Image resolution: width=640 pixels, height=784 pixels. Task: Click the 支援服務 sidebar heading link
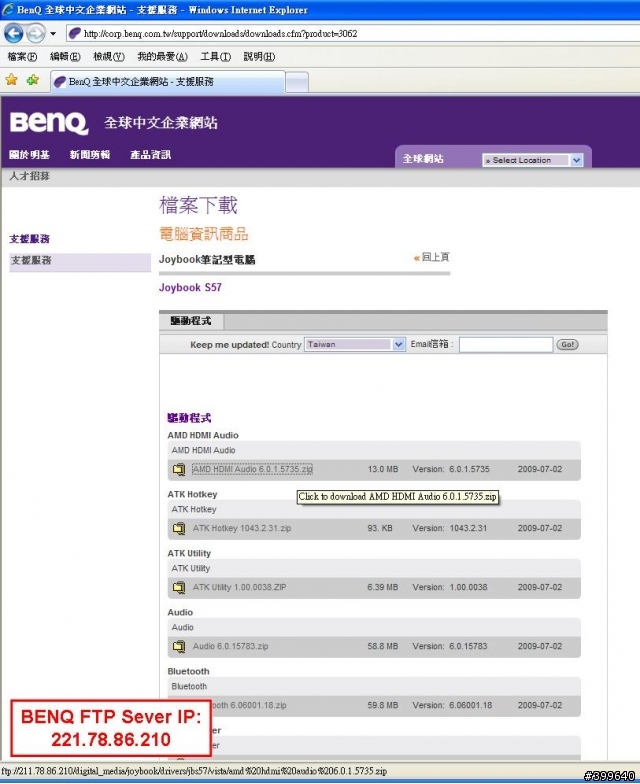pyautogui.click(x=30, y=239)
